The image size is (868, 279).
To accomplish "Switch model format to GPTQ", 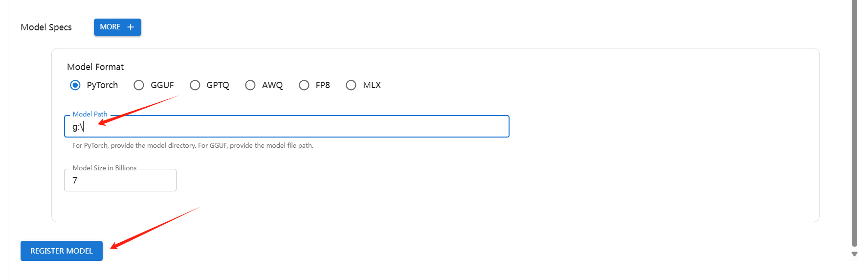I will [x=195, y=85].
